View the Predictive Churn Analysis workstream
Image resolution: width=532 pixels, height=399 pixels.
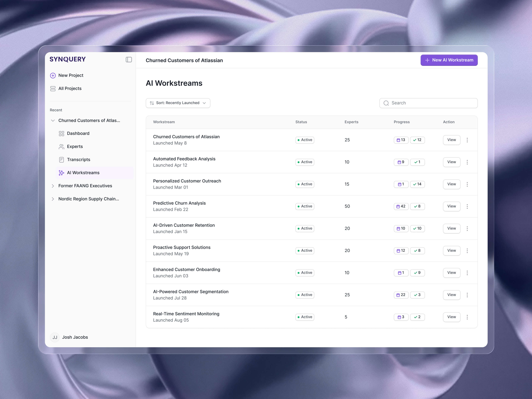451,206
